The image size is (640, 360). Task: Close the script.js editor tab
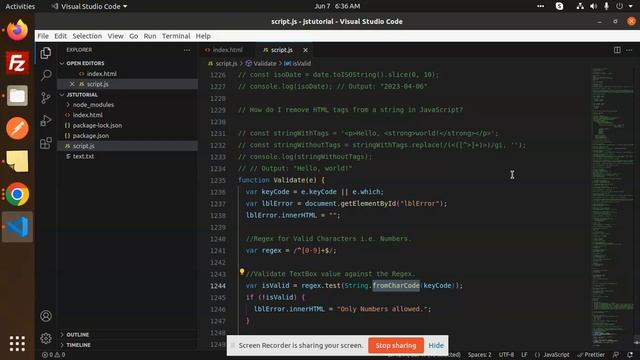(x=305, y=50)
